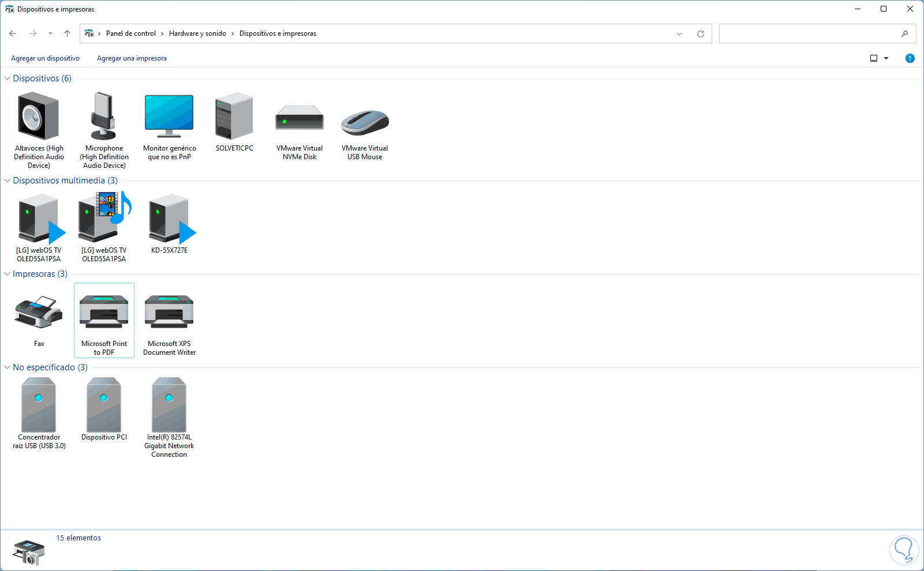The width and height of the screenshot is (924, 571).
Task: Open more view options dropdown arrow
Action: [x=886, y=58]
